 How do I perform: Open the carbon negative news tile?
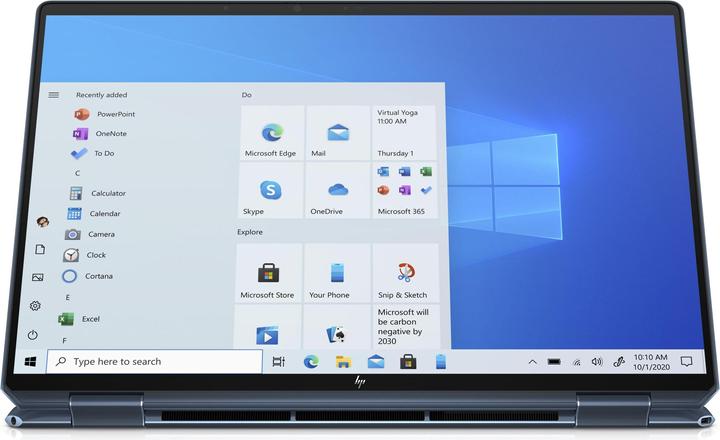406,327
